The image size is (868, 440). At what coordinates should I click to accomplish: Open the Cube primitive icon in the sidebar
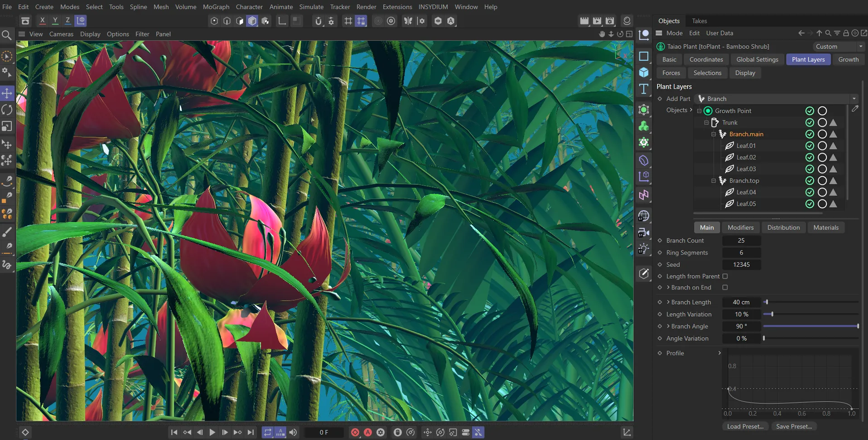(644, 72)
